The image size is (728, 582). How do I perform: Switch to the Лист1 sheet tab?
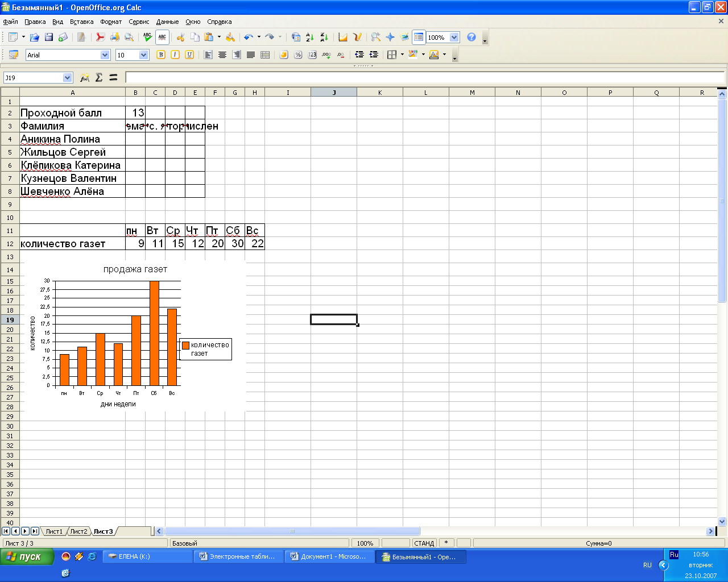point(54,531)
